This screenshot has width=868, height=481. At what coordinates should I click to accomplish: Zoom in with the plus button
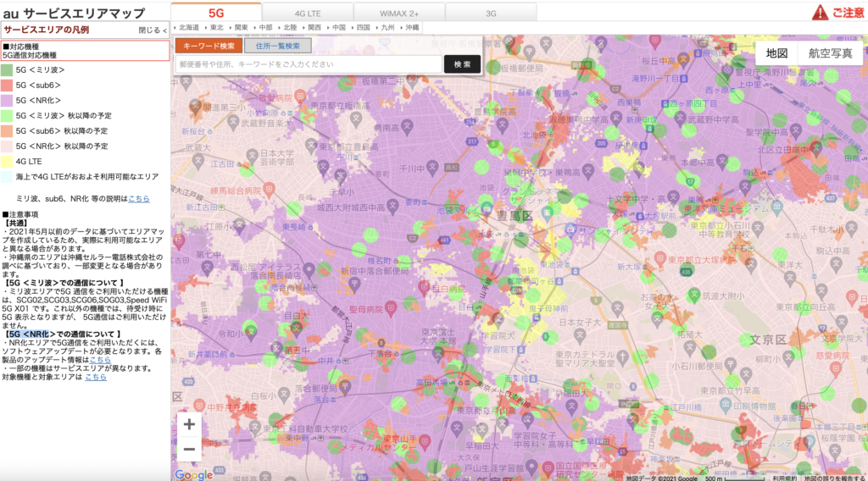tap(189, 424)
